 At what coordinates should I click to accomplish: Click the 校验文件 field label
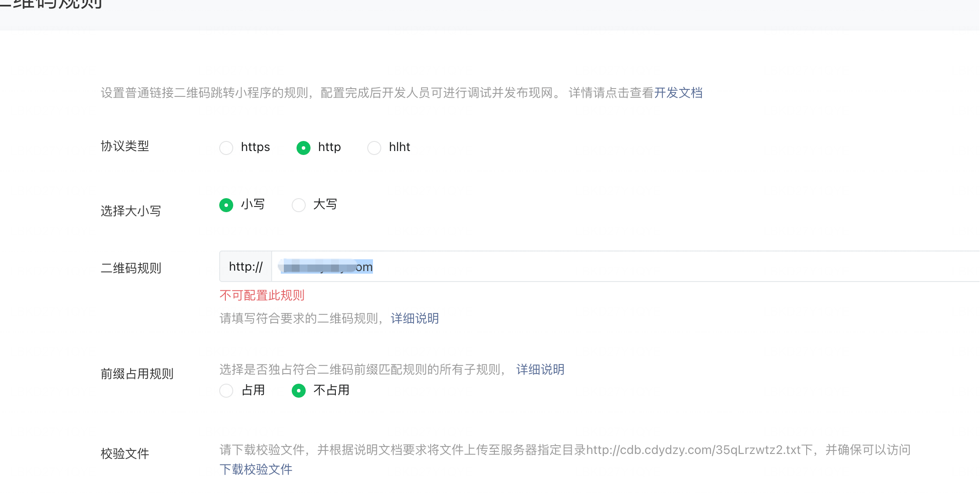pos(125,454)
